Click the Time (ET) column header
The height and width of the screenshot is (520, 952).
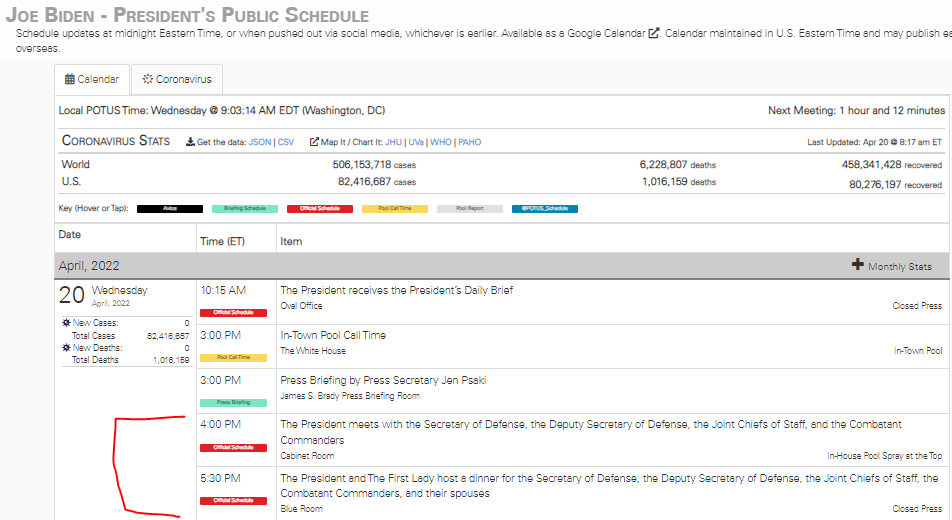coord(222,242)
